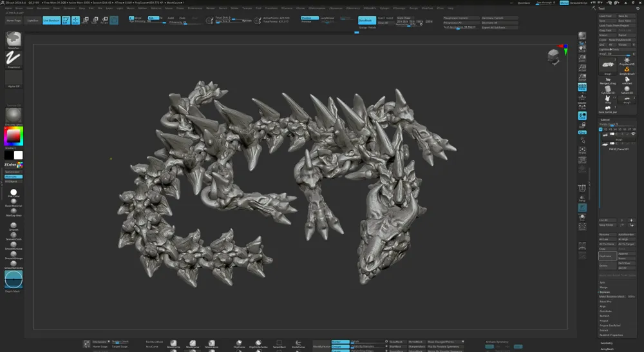Select the Rotate transform icon
644x352 pixels.
click(104, 20)
